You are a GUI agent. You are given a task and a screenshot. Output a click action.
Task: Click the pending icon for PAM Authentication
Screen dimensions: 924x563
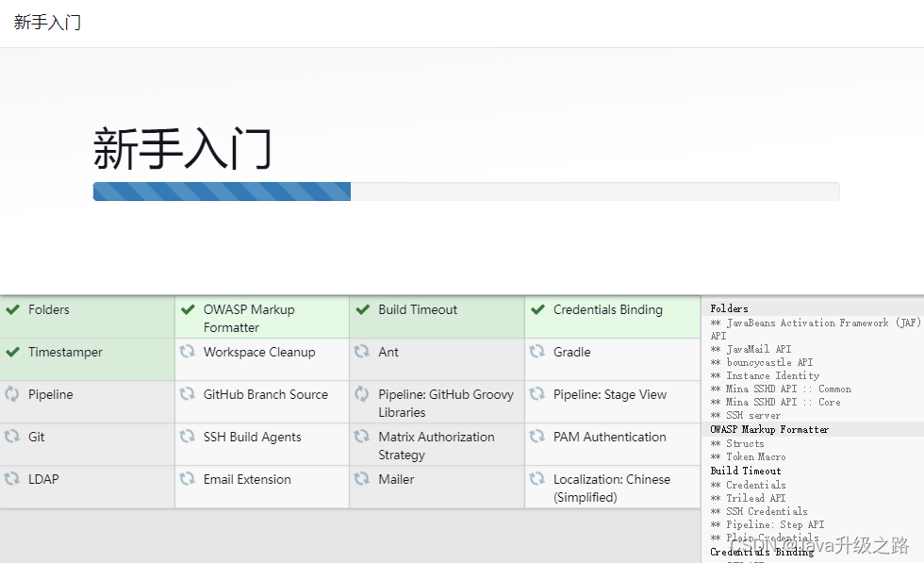(536, 437)
